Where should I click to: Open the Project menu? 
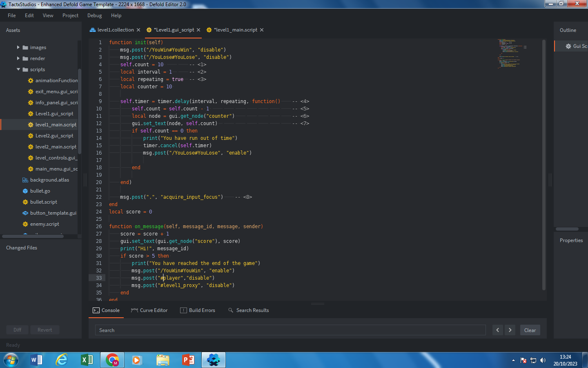pyautogui.click(x=70, y=16)
